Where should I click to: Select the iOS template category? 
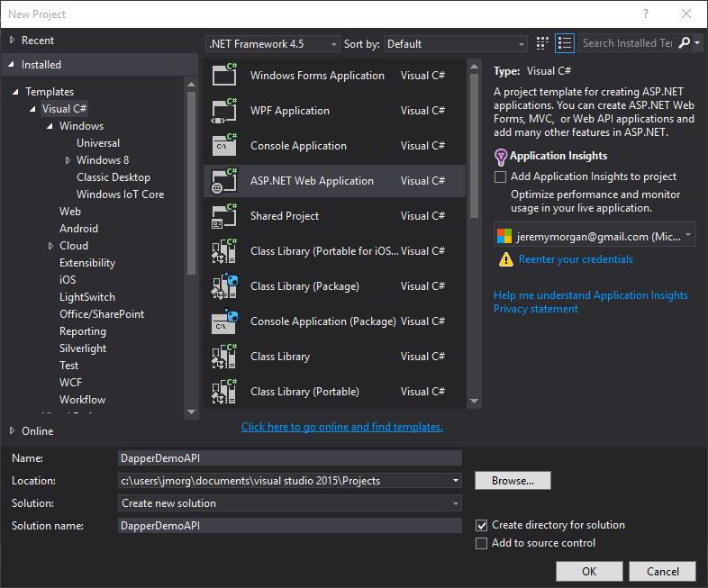click(x=68, y=280)
